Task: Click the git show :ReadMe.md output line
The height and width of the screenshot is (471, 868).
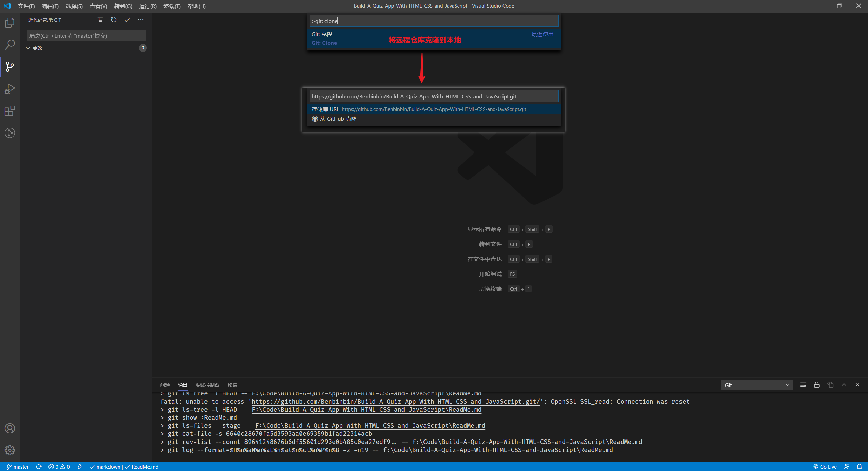Action: coord(199,418)
